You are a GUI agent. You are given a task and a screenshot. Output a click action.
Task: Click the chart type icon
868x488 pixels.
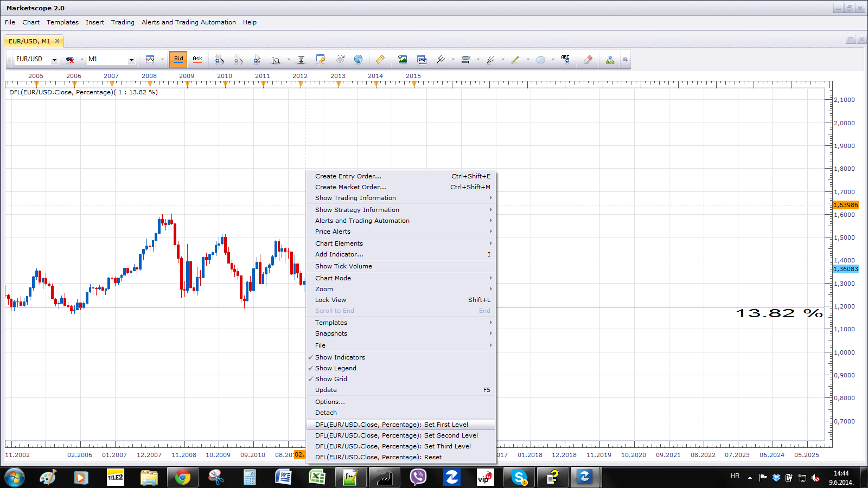(x=150, y=59)
